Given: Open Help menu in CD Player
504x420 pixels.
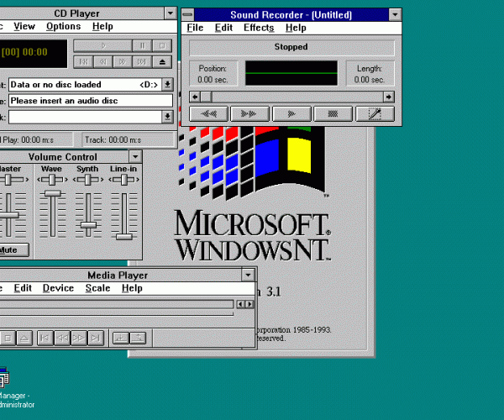Looking at the screenshot, I should pyautogui.click(x=102, y=26).
